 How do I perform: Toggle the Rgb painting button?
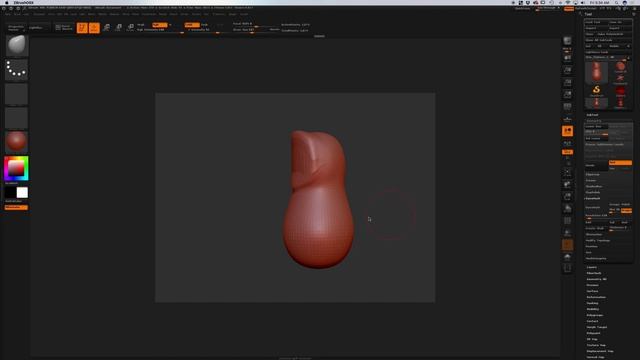(x=160, y=25)
